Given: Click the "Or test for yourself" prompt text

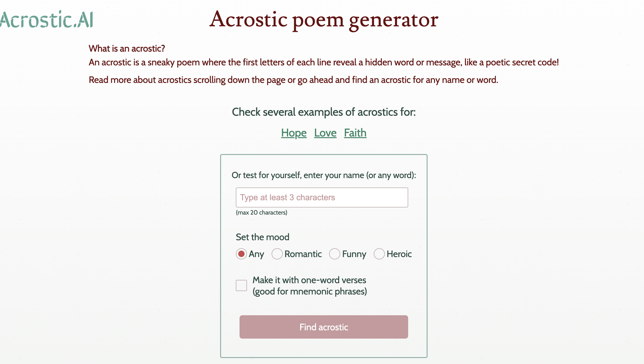Looking at the screenshot, I should click(x=324, y=175).
